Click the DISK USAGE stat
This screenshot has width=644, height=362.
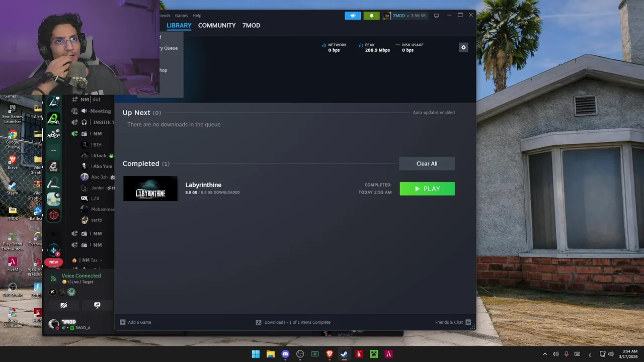click(410, 48)
